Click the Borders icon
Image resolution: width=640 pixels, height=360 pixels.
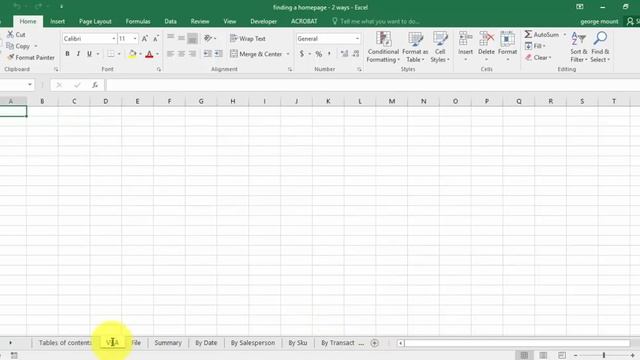point(111,54)
